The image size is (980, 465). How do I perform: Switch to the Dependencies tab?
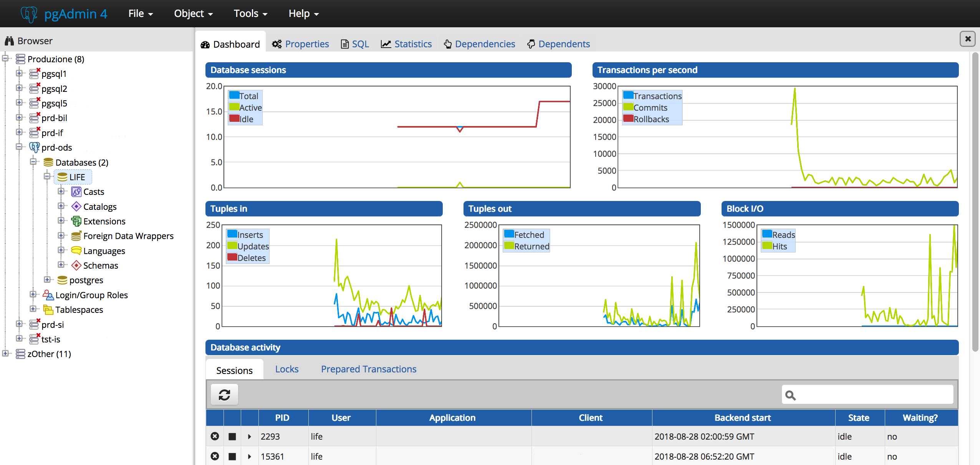[479, 44]
